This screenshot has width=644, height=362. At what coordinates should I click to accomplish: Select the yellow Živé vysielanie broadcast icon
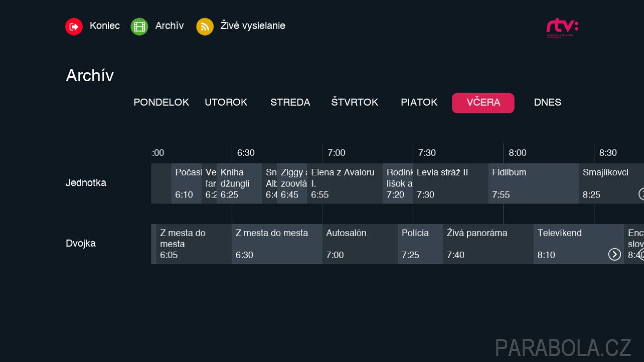coord(205,26)
